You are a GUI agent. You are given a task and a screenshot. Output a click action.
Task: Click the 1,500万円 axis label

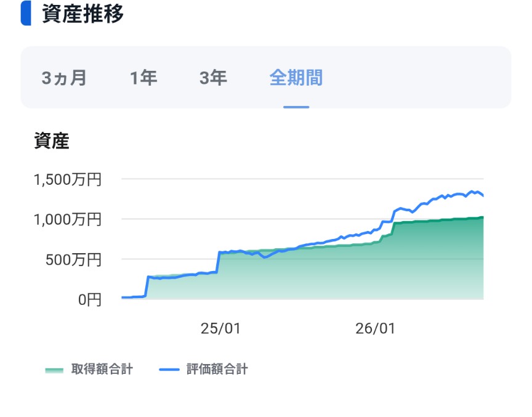coord(68,179)
